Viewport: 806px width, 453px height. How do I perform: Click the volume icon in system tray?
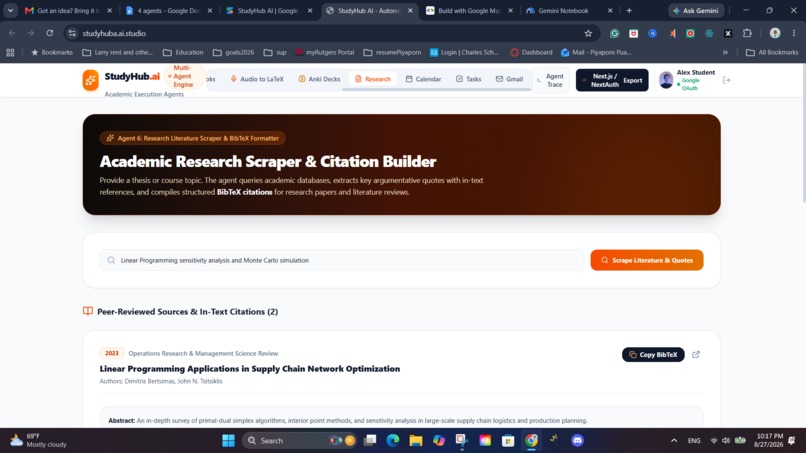[x=726, y=441]
